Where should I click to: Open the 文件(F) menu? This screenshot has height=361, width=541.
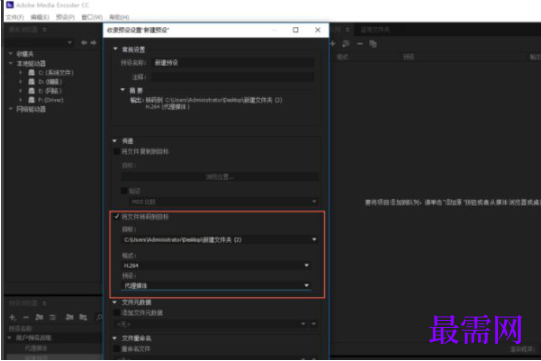(14, 17)
